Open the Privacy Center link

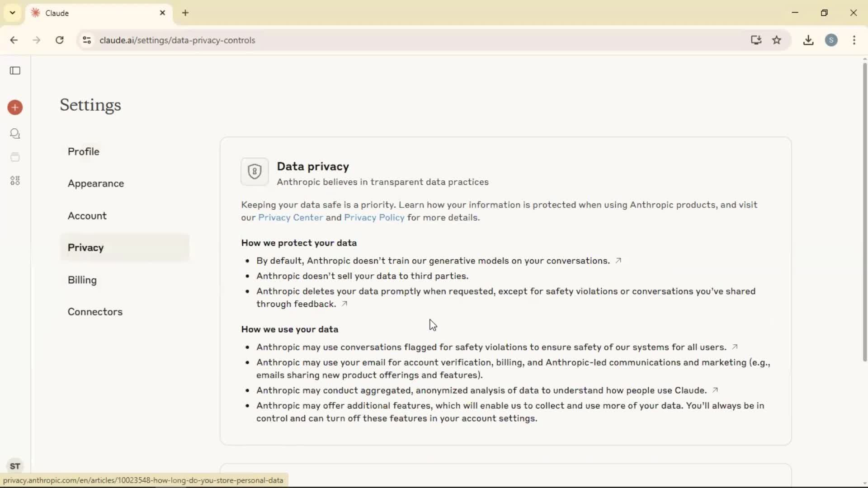tap(290, 218)
